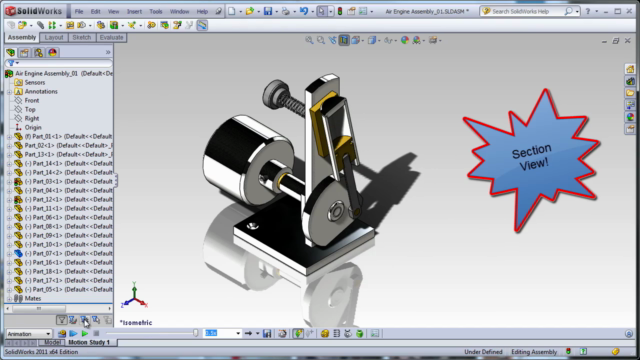Open the Display Style dropdown

378,40
